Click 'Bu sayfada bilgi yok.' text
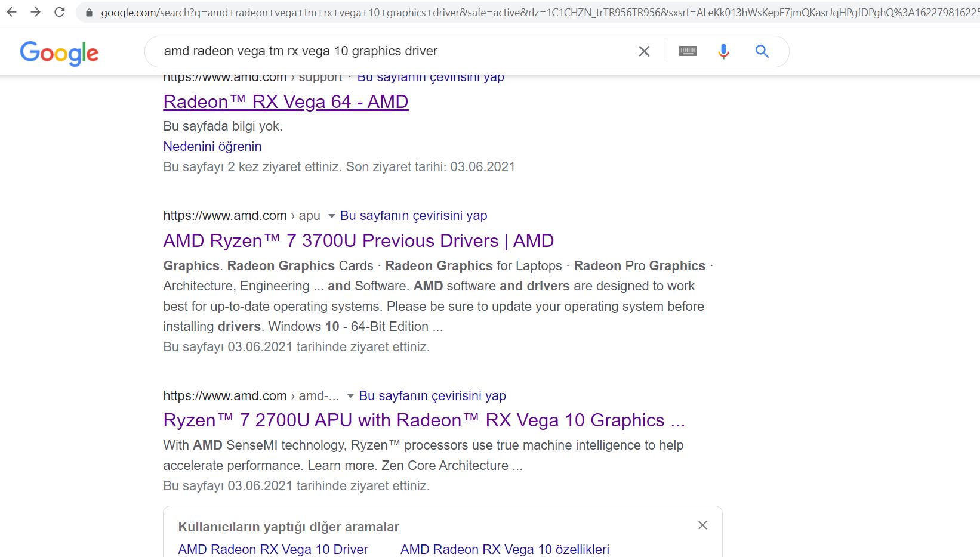The image size is (980, 557). pyautogui.click(x=223, y=126)
